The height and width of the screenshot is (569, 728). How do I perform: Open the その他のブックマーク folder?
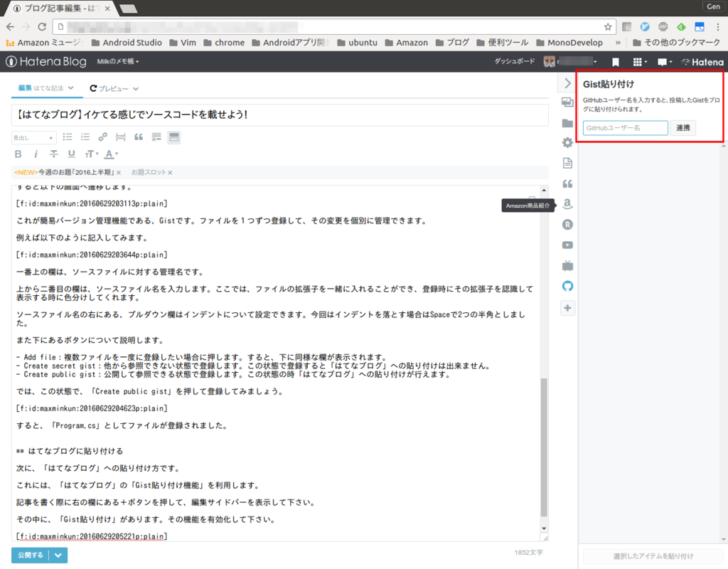(x=677, y=43)
